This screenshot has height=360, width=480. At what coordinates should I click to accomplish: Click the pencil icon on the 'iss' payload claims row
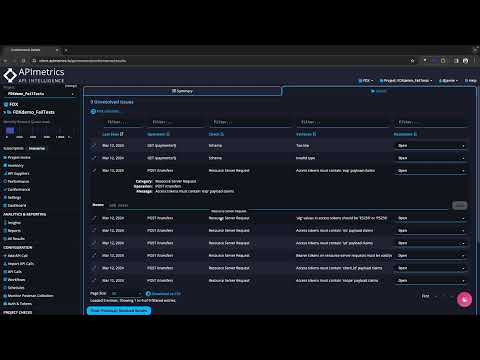tap(94, 230)
